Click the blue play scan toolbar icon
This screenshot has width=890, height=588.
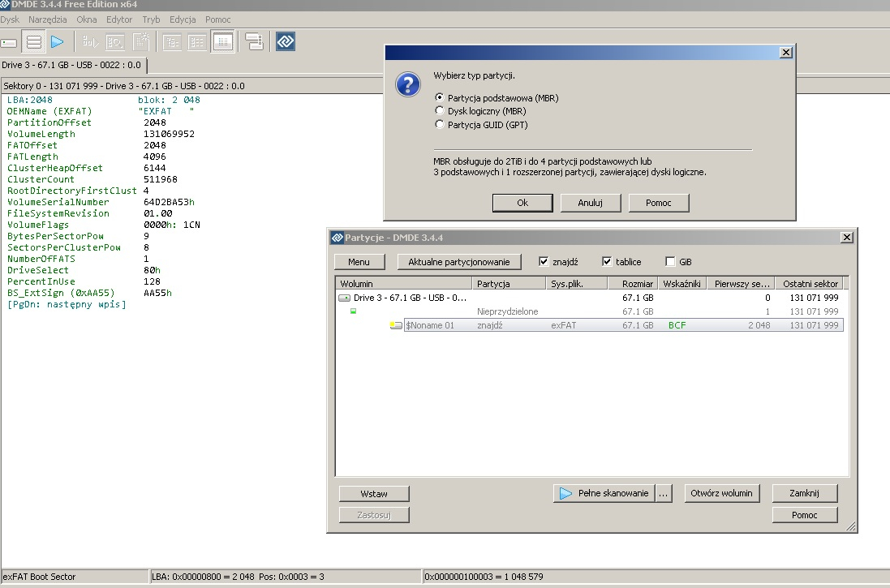(58, 42)
